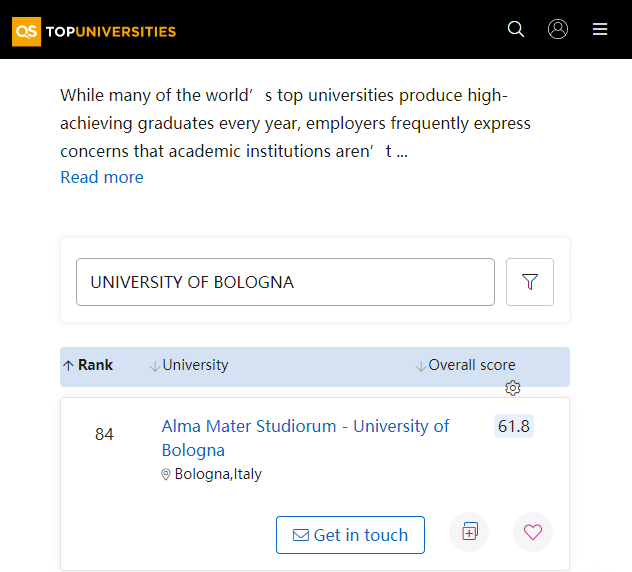Viewport: 632px width, 572px height.
Task: Click the university search input field
Action: click(x=285, y=282)
